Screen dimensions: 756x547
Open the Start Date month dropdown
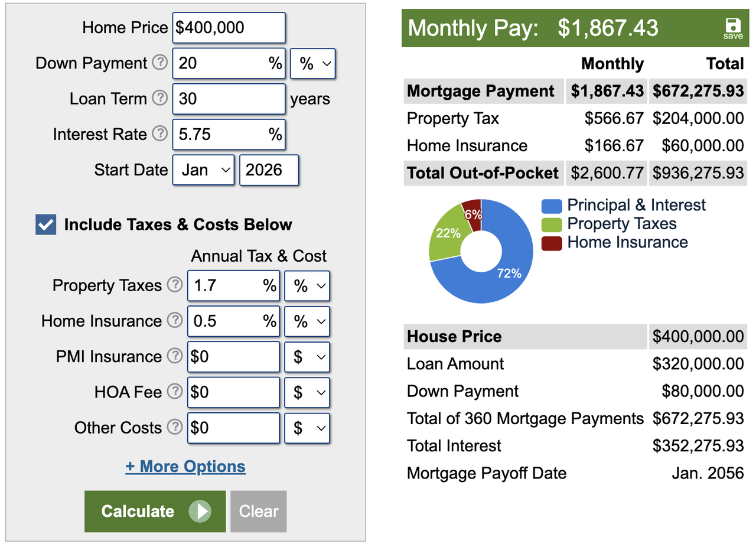(204, 170)
